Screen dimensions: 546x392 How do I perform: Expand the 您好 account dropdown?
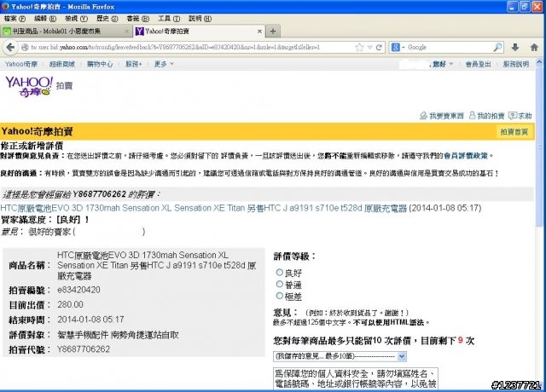(443, 64)
